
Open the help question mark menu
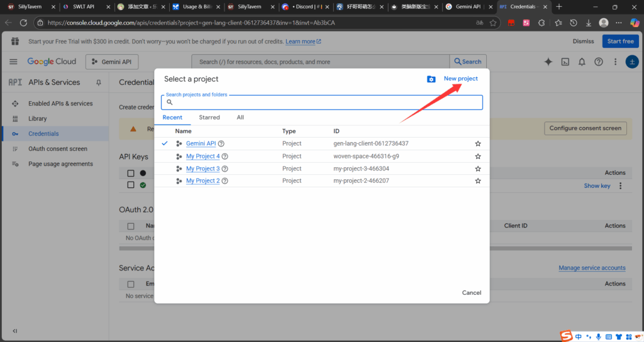[598, 62]
